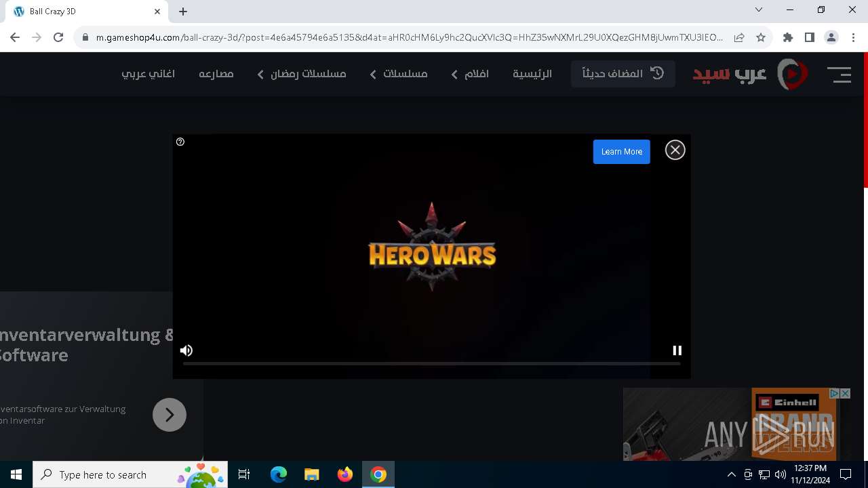Open the اغاني عربي menu item
Screen dimensions: 868x488
coord(148,74)
